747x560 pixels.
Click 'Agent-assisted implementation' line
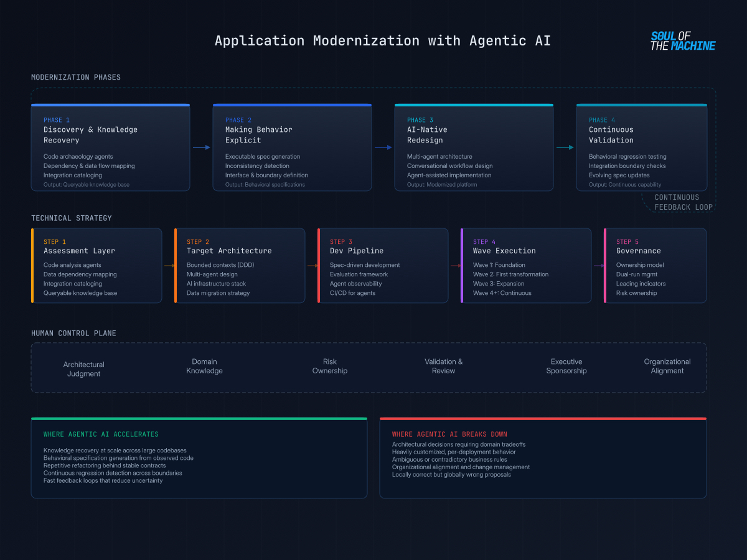(x=449, y=175)
